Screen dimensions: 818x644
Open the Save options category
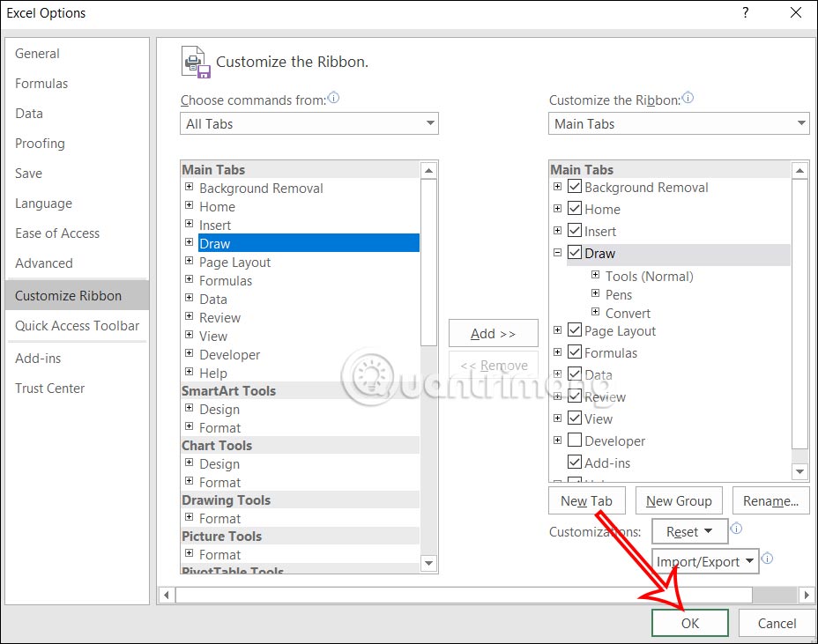(78, 174)
